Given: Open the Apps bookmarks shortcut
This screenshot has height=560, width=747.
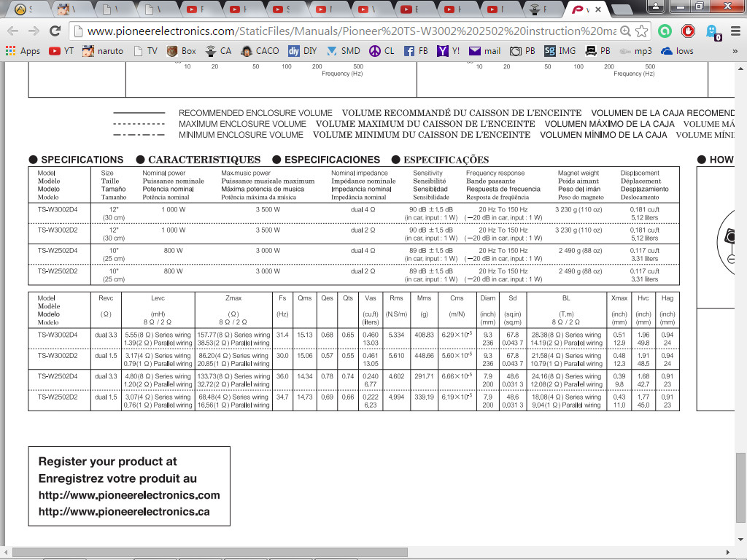Looking at the screenshot, I should click(x=23, y=51).
